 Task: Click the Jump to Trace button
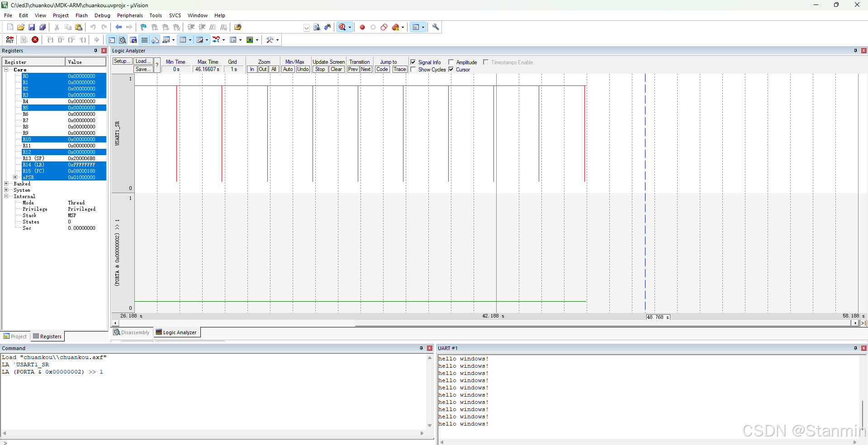point(400,69)
